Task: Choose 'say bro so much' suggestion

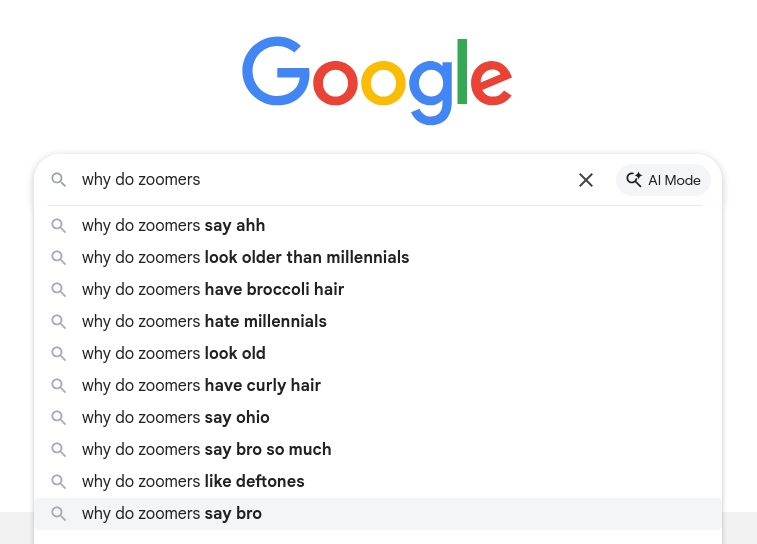Action: tap(206, 449)
